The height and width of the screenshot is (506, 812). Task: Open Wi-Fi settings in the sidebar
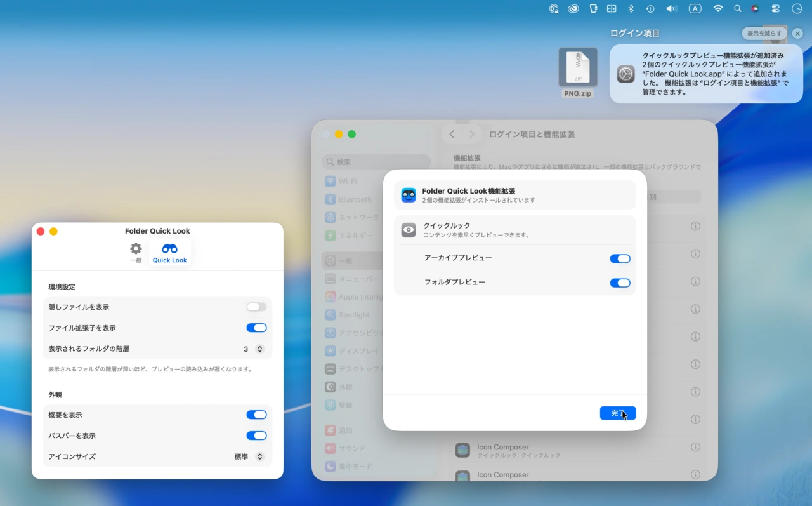coord(347,181)
